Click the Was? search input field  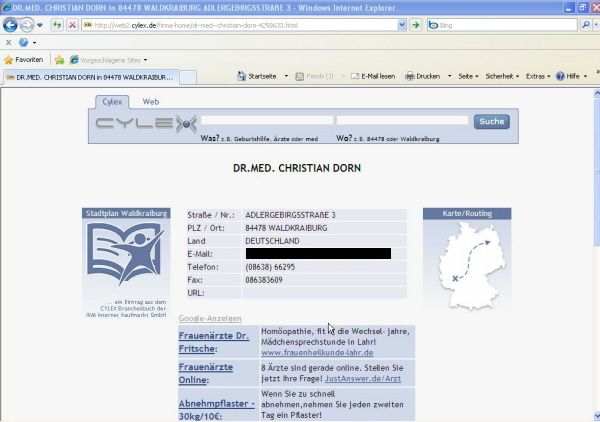[x=267, y=121]
